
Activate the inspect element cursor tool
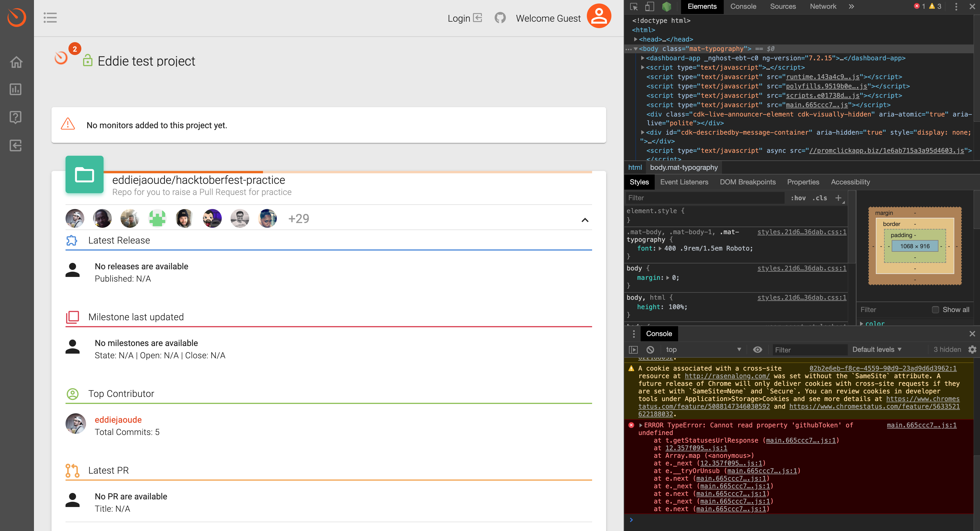(x=633, y=6)
